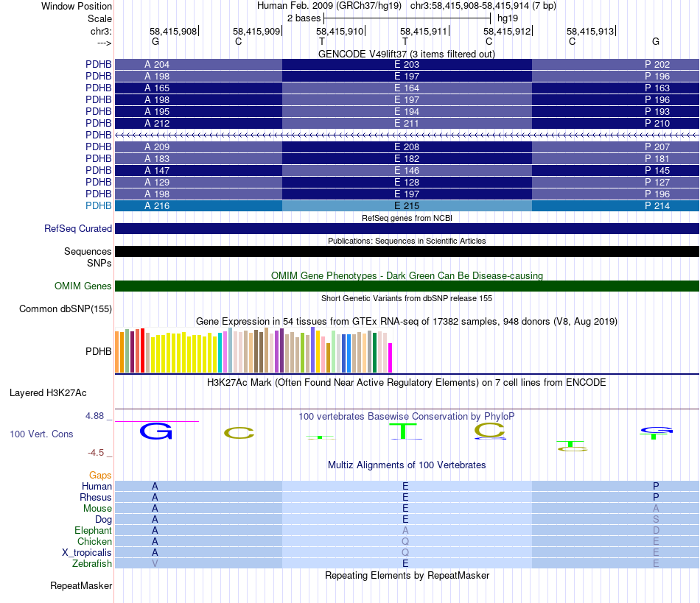
Task: Select the Gaps label in Multiz track
Action: click(100, 475)
